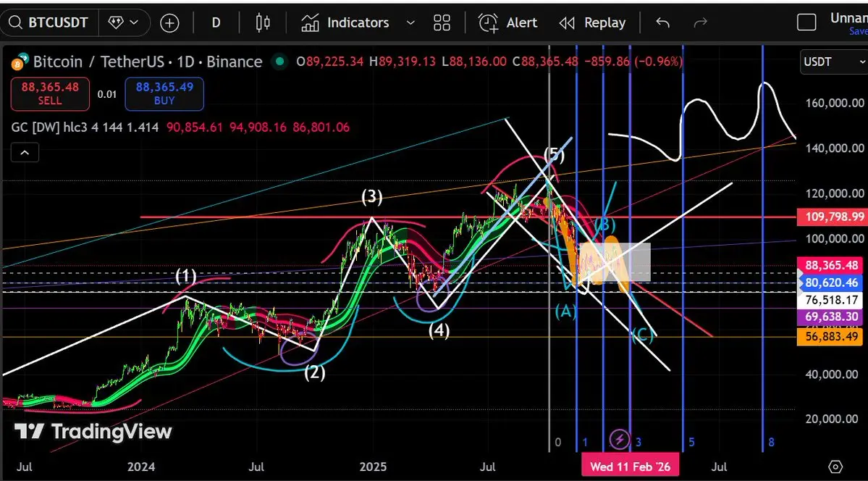Click the 88,365.49 BUY button
This screenshot has width=868, height=481.
[x=164, y=93]
